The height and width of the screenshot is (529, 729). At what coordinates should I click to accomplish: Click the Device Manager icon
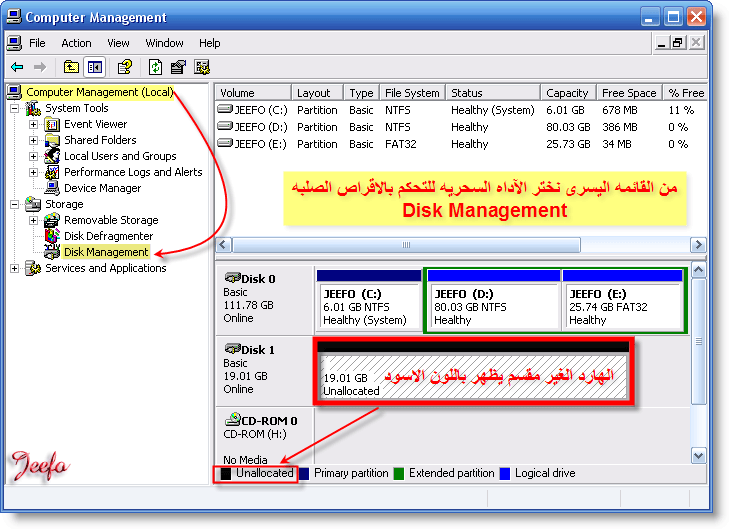tap(52, 188)
